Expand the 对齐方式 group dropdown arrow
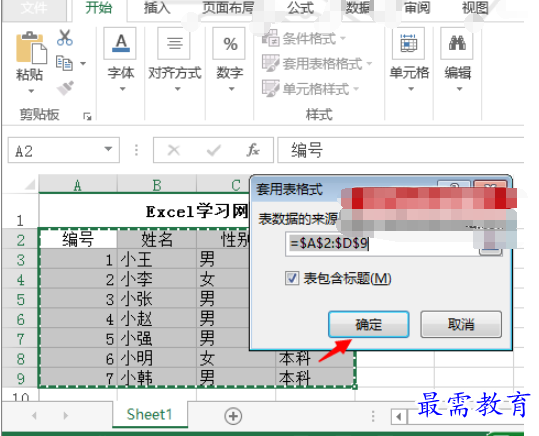This screenshot has width=539, height=436. (177, 89)
